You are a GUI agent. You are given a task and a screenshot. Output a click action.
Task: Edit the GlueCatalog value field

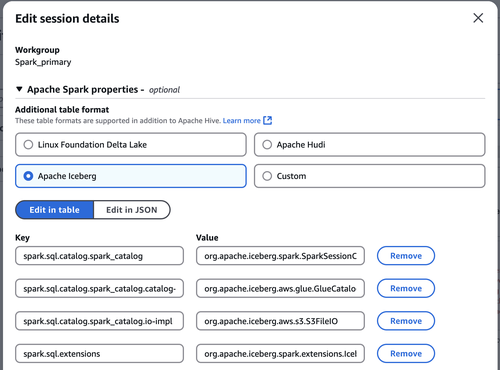coord(280,288)
